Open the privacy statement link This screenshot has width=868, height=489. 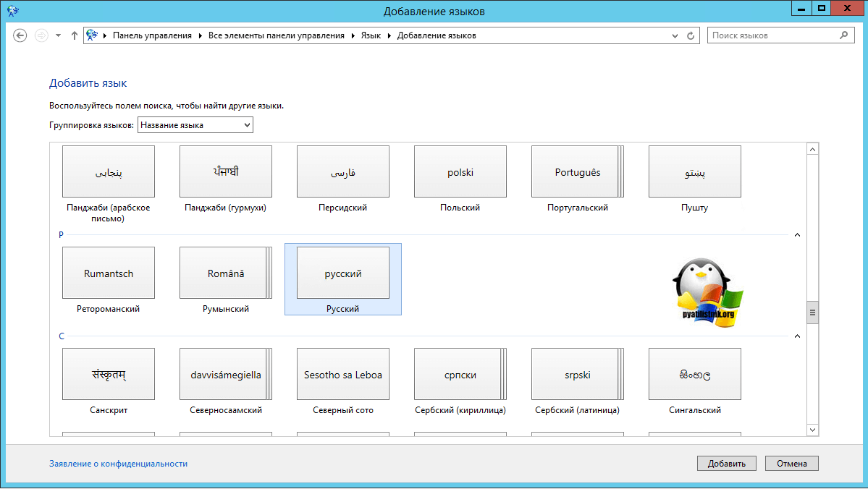118,464
